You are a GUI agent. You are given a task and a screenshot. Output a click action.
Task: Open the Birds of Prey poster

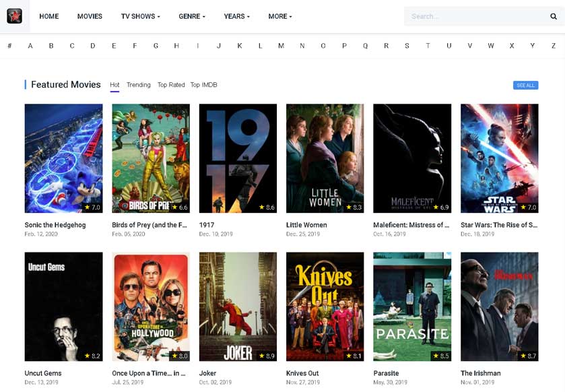point(151,158)
